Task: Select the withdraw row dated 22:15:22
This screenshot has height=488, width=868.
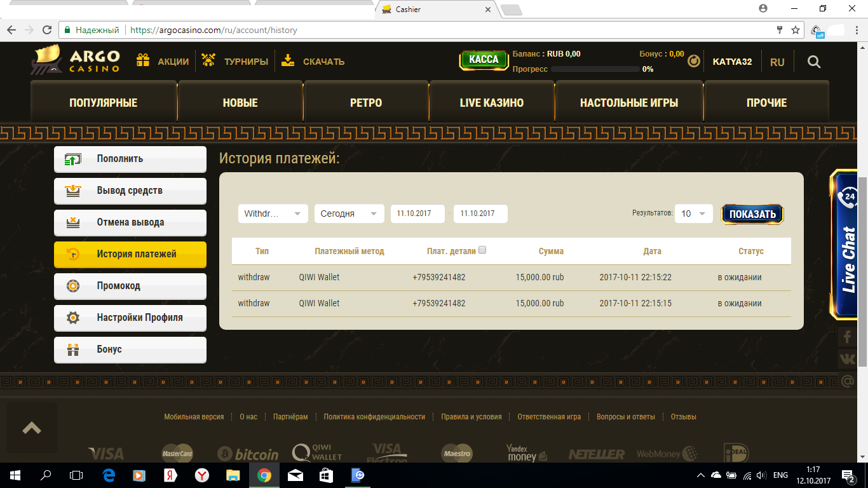Action: click(x=512, y=278)
